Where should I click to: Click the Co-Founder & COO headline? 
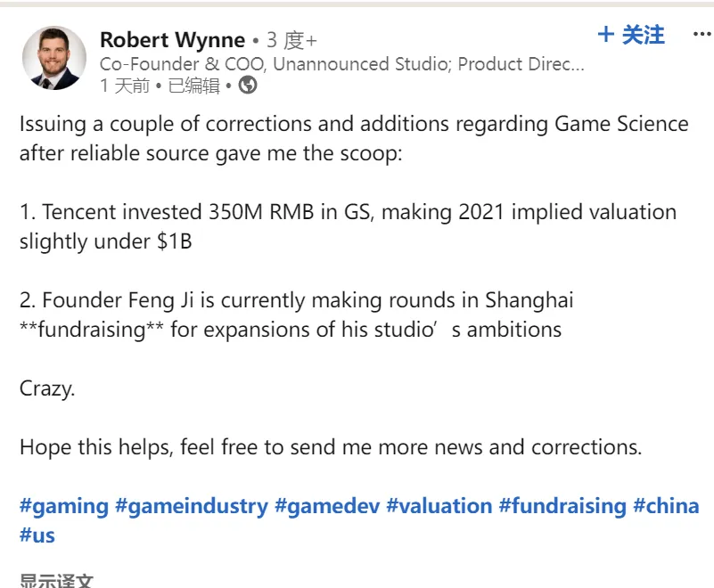tap(342, 64)
